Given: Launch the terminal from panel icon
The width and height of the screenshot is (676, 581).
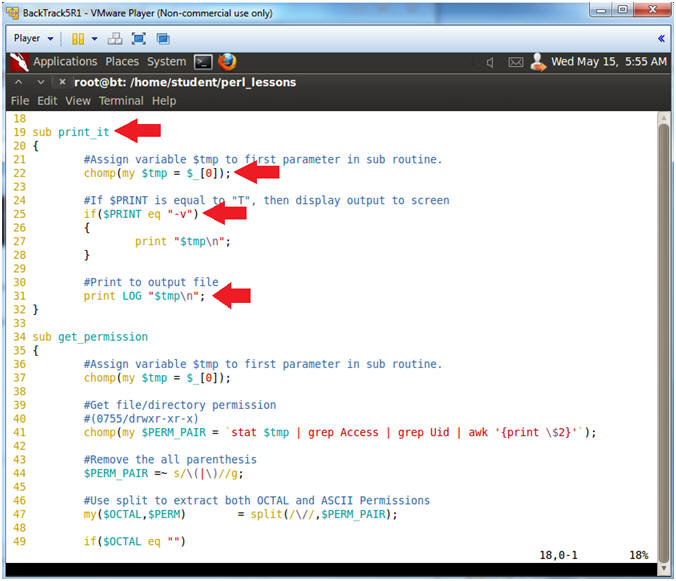Looking at the screenshot, I should click(x=203, y=62).
